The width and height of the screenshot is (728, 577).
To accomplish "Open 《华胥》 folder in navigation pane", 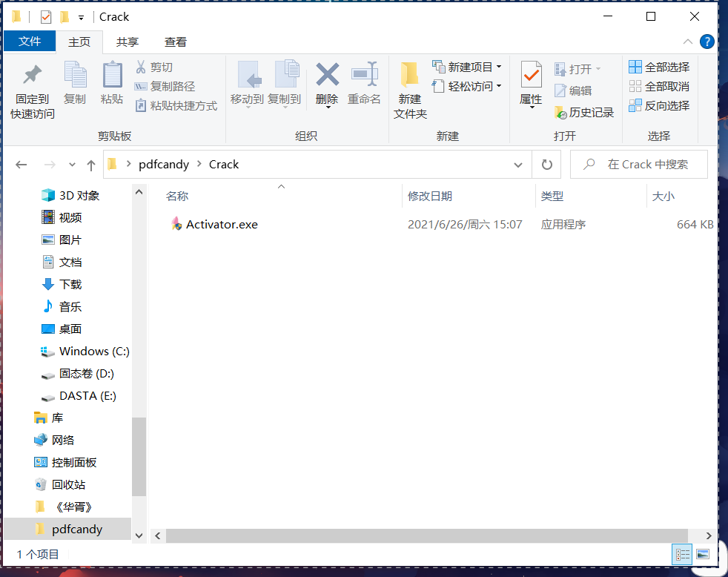I will 64,507.
